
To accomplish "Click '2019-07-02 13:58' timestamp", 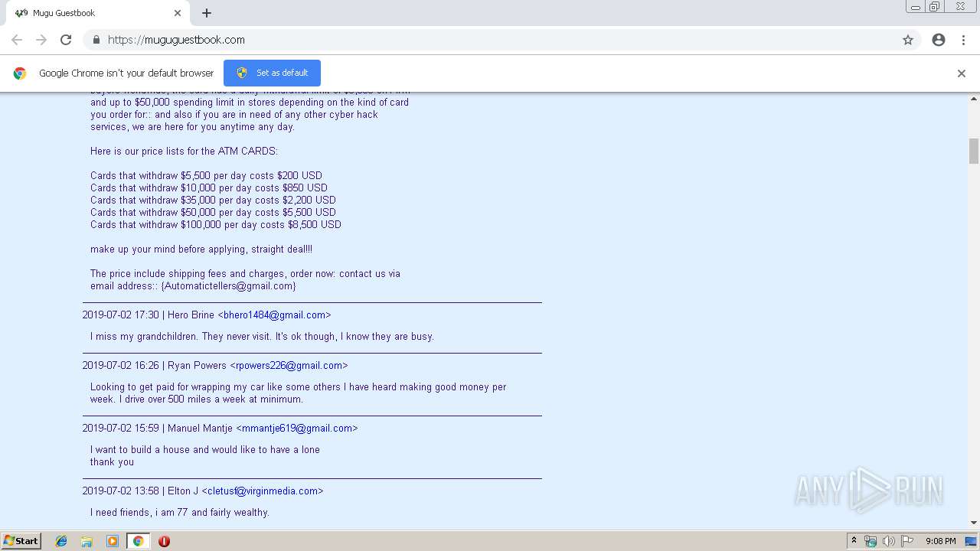I will point(121,491).
